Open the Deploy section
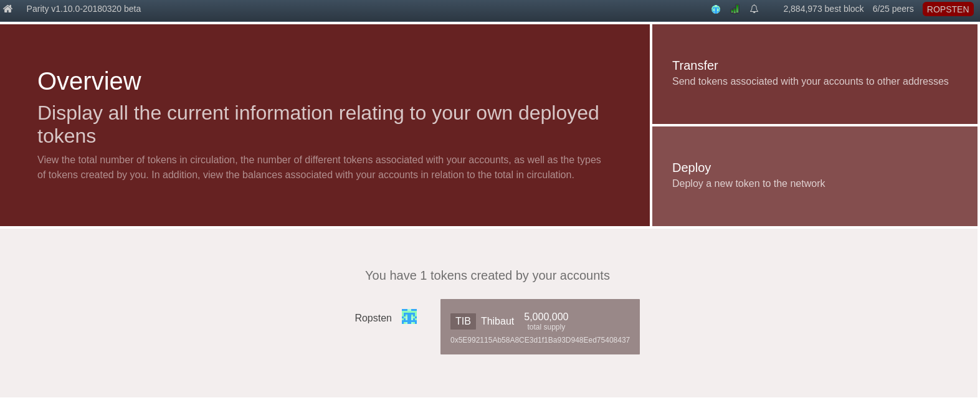 tap(815, 176)
